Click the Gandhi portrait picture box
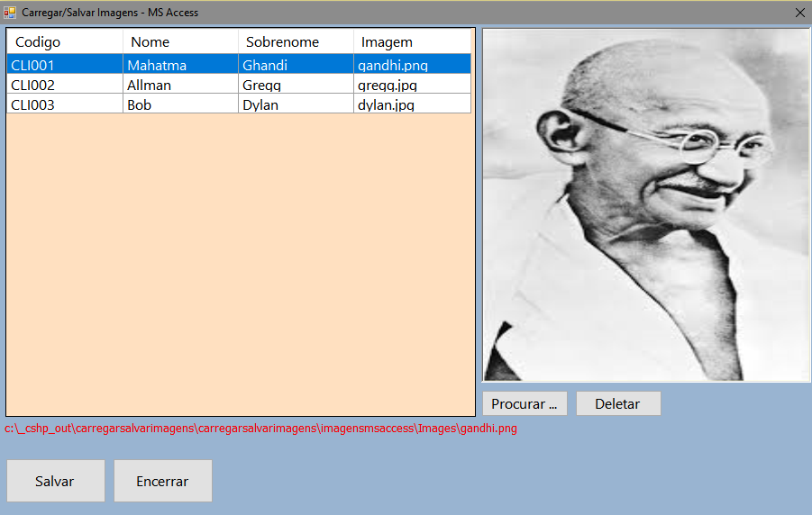This screenshot has height=515, width=812. [646, 205]
